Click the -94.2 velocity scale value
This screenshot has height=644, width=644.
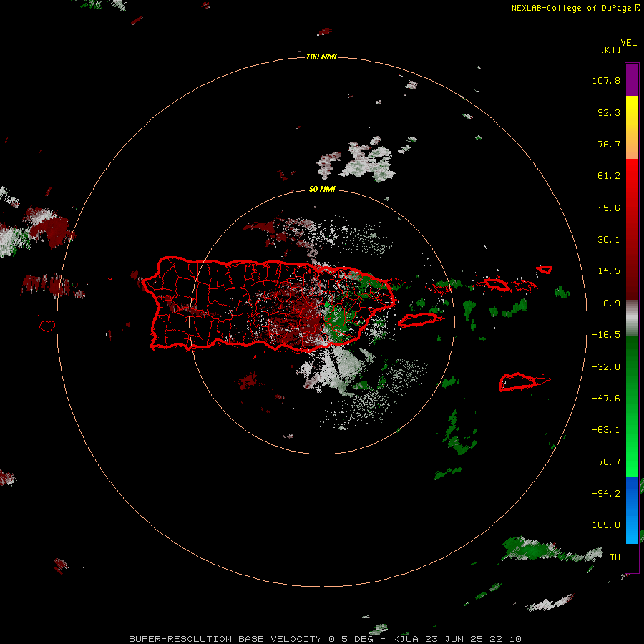pyautogui.click(x=606, y=494)
